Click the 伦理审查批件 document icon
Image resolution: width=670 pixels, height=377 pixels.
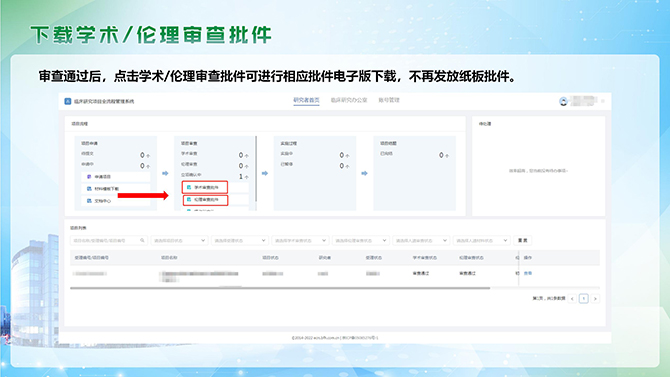click(x=189, y=200)
